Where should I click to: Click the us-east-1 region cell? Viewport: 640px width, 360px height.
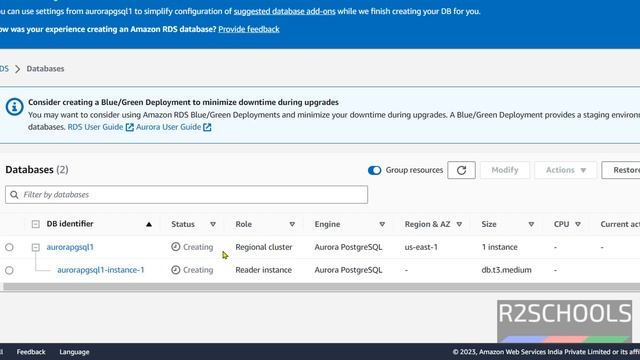pos(421,247)
